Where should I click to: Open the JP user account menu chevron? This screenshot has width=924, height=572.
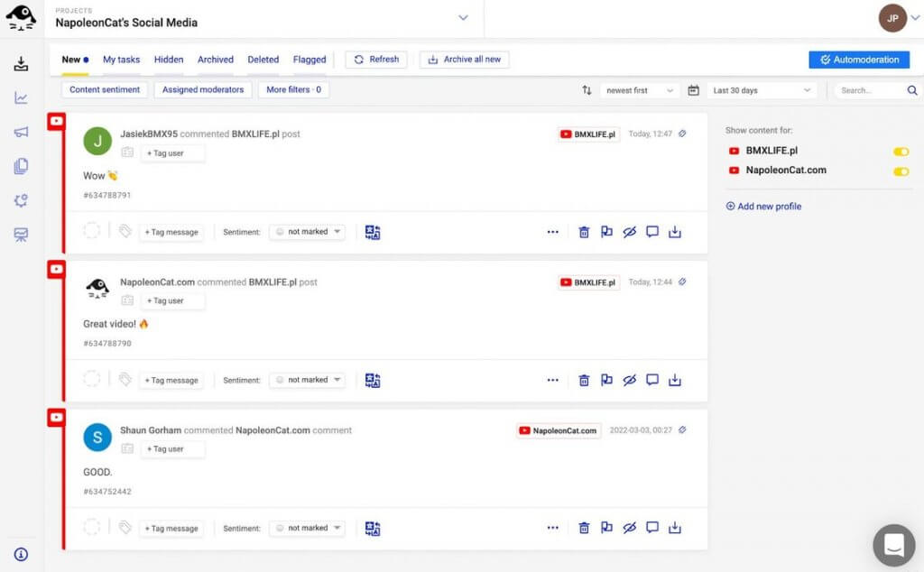(x=915, y=18)
